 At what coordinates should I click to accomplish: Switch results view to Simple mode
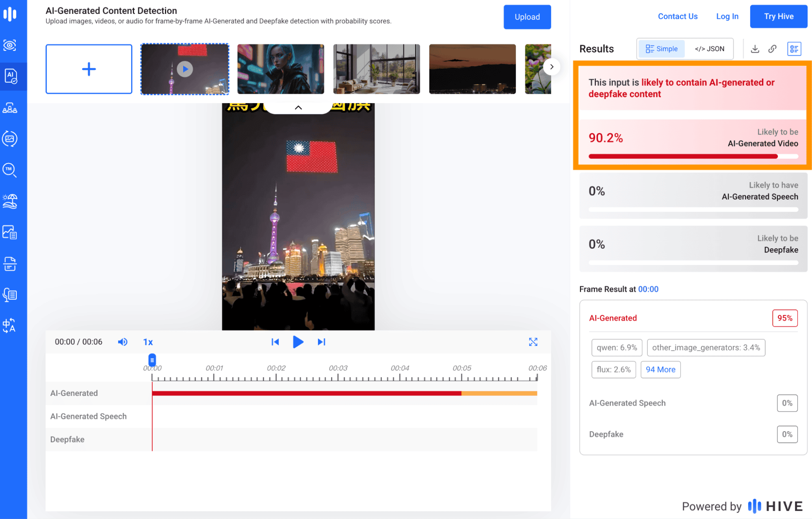pyautogui.click(x=661, y=48)
